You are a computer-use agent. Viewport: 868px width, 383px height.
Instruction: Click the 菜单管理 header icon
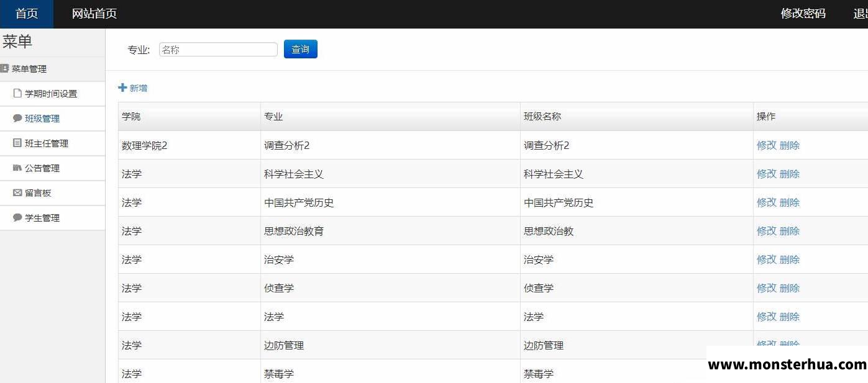4,68
